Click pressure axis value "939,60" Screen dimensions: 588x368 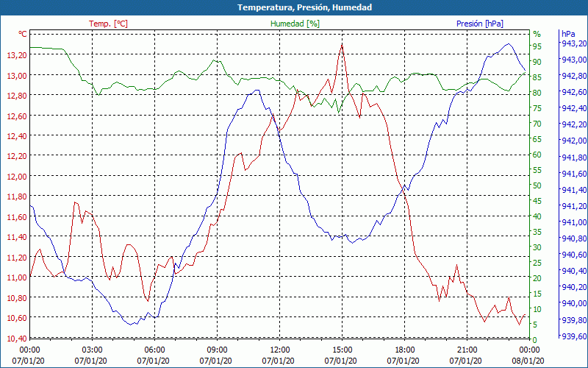(x=575, y=336)
